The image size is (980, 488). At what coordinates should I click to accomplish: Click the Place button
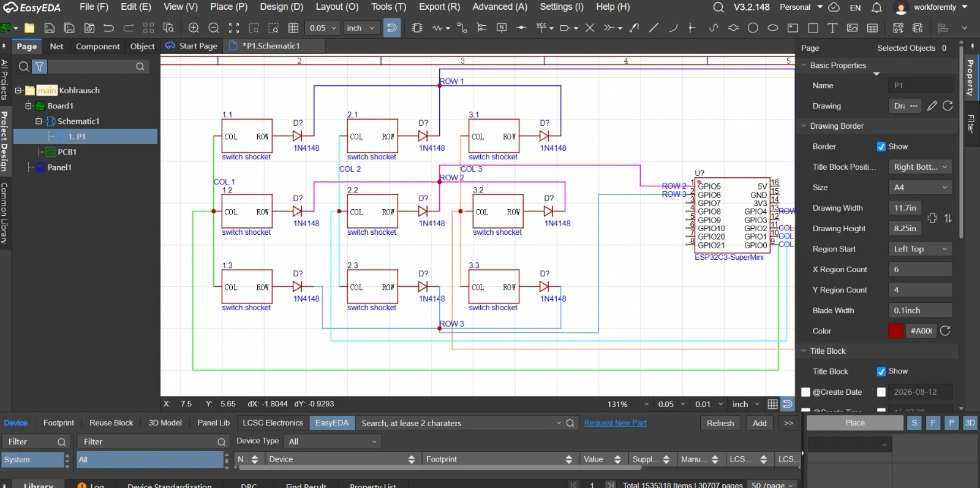[855, 423]
